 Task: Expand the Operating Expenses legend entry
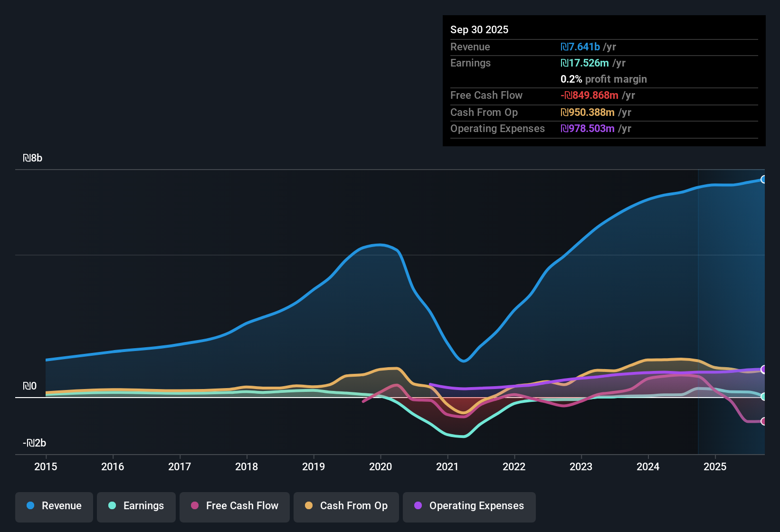pos(469,506)
